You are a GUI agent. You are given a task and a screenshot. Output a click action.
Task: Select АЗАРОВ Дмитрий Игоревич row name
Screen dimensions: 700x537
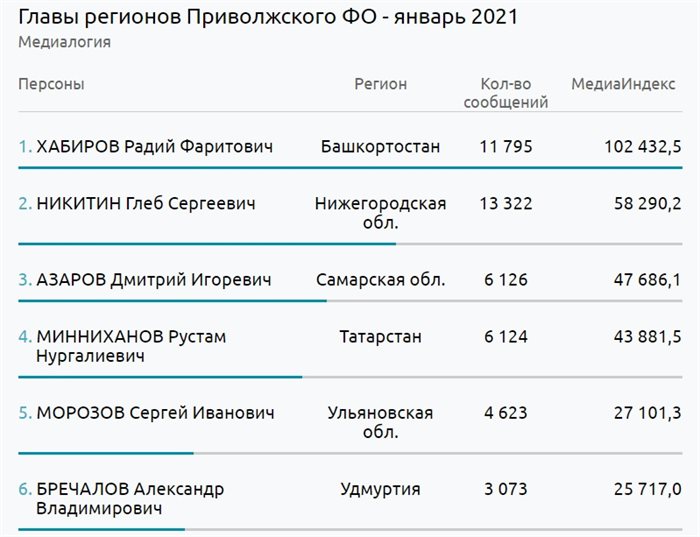point(153,280)
